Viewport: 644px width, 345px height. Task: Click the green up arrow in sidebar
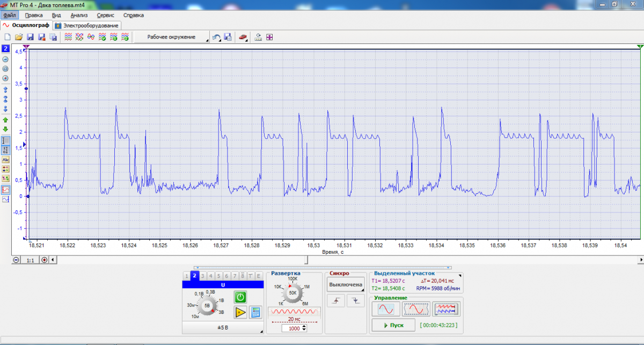point(5,120)
